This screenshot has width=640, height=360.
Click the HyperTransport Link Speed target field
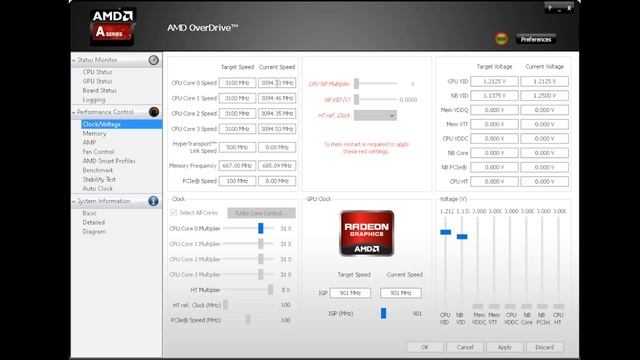pyautogui.click(x=238, y=147)
